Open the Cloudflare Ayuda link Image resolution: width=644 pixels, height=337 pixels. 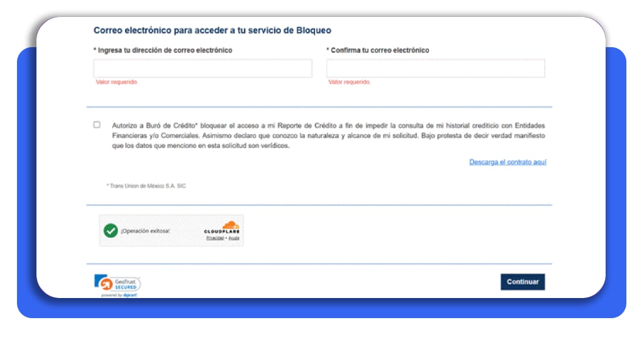tap(234, 238)
